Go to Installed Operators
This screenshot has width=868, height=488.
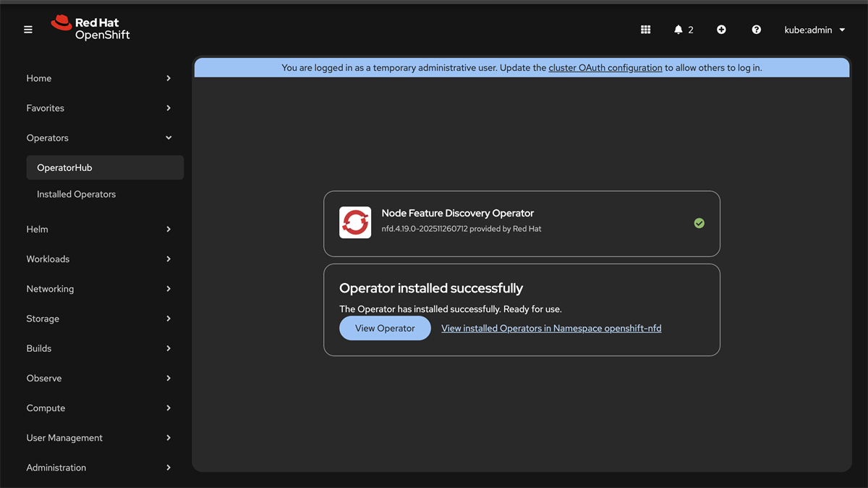point(105,194)
